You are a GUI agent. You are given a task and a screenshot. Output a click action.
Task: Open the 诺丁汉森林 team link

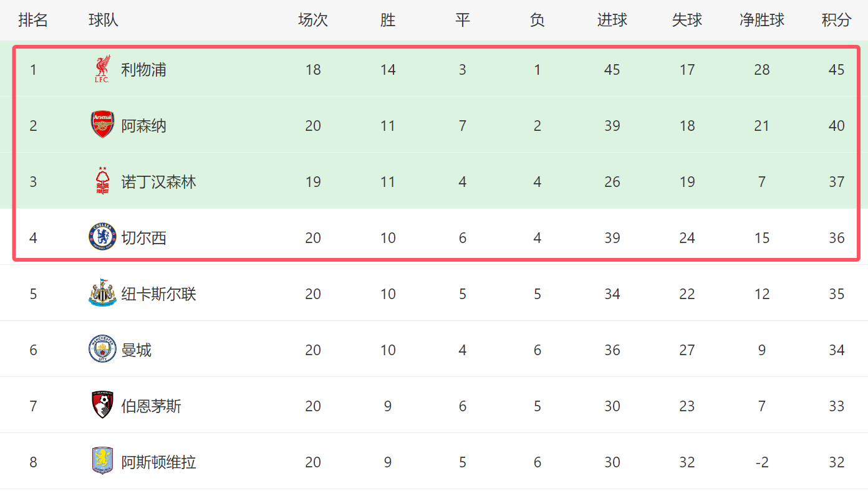(x=158, y=182)
